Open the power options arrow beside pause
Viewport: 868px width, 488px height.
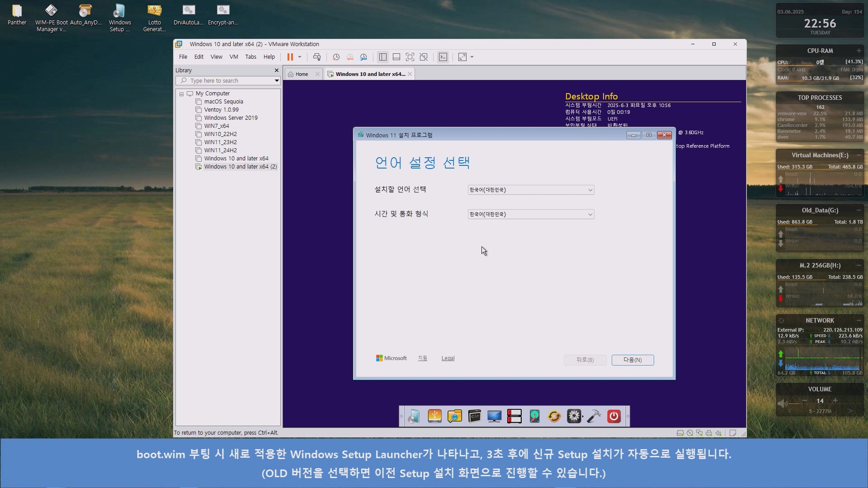300,57
